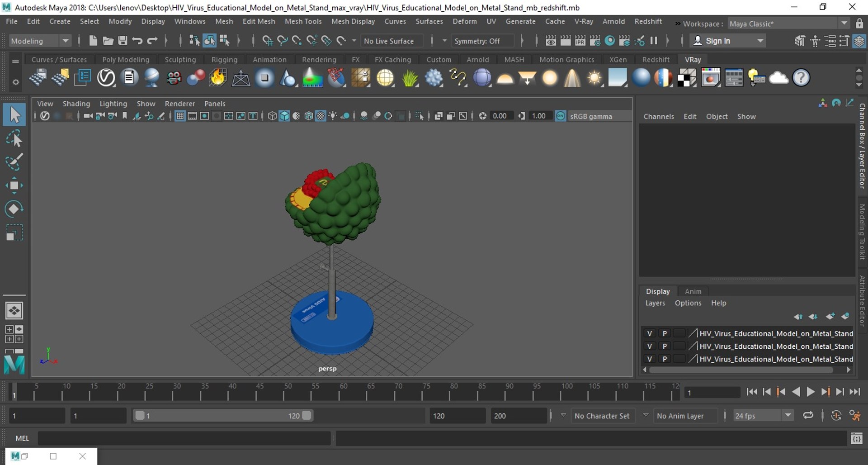Open the viewport Shading menu
Image resolution: width=868 pixels, height=465 pixels.
pyautogui.click(x=76, y=104)
